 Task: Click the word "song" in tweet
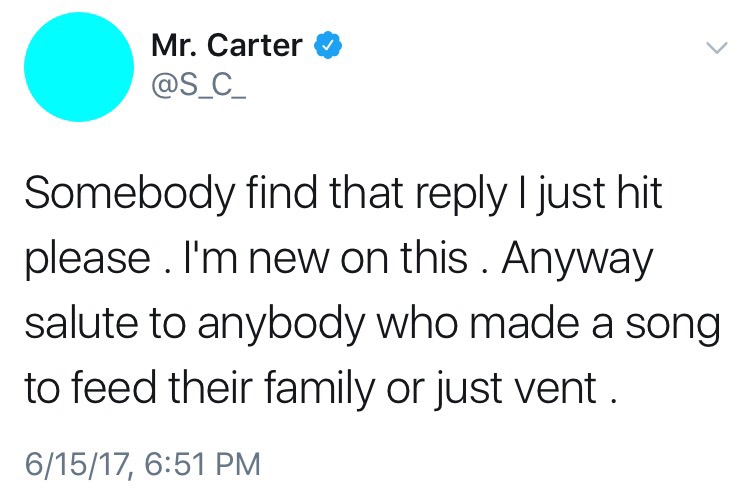coord(673,326)
